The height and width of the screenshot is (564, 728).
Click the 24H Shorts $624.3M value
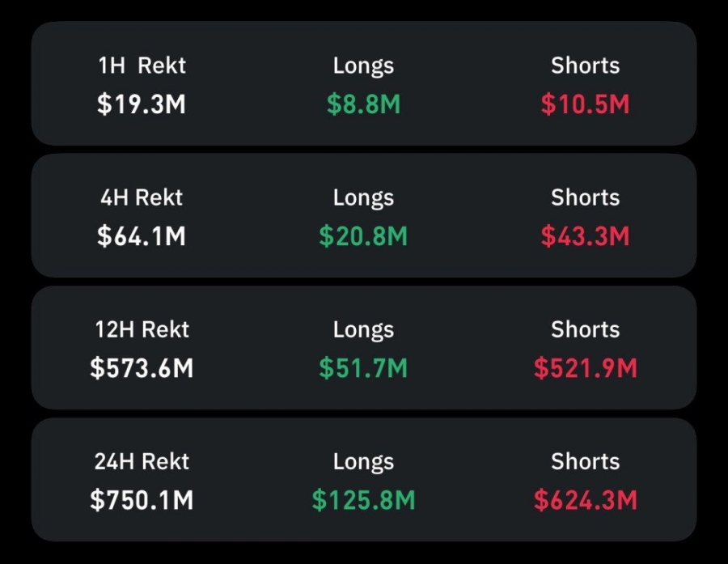(x=586, y=500)
